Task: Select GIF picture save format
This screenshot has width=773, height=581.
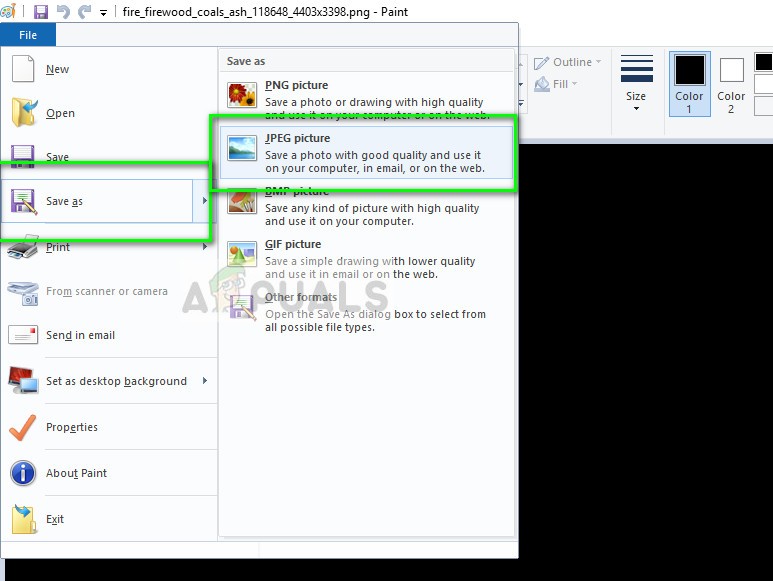Action: tap(366, 258)
